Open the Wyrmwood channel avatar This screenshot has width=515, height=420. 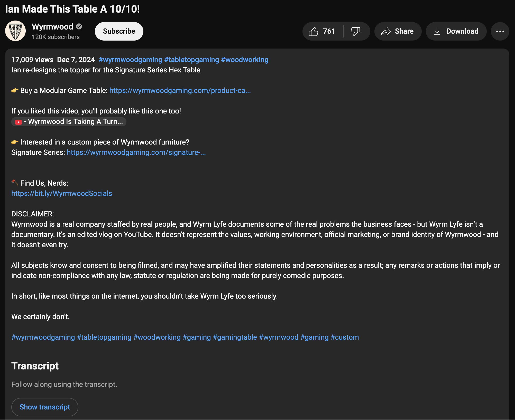pos(15,31)
